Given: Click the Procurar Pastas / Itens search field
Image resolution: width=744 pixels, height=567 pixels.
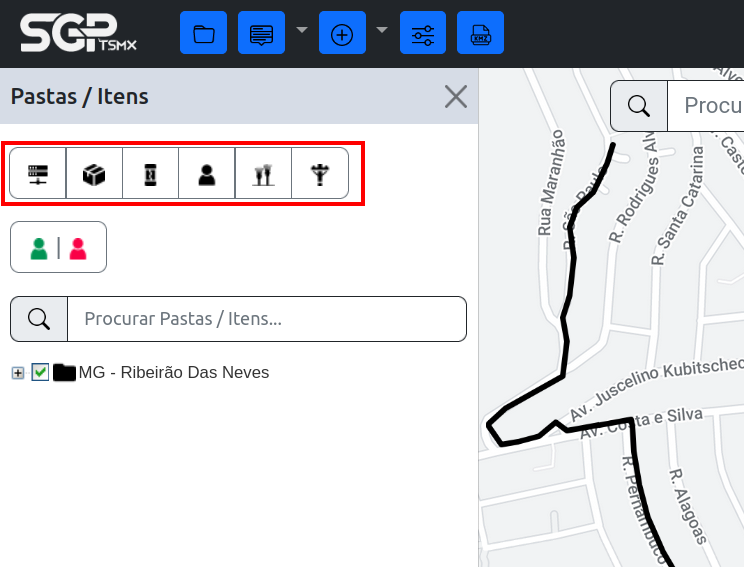Looking at the screenshot, I should pyautogui.click(x=266, y=319).
